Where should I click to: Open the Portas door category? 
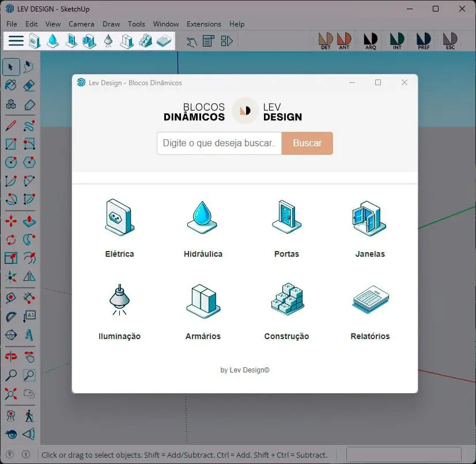(286, 228)
